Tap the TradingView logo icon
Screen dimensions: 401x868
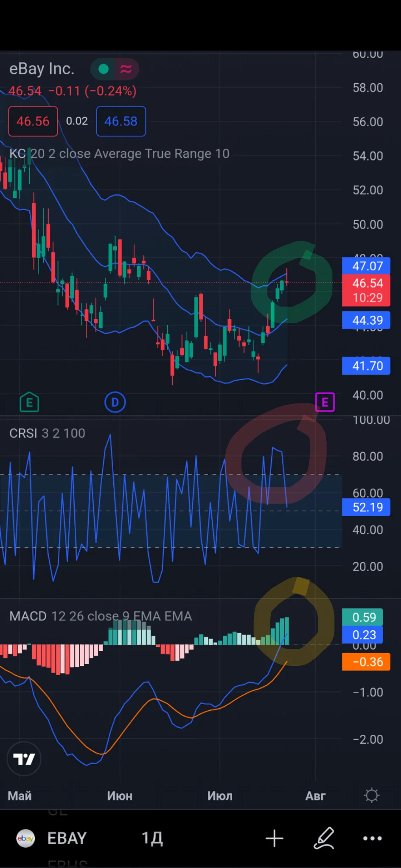[24, 759]
